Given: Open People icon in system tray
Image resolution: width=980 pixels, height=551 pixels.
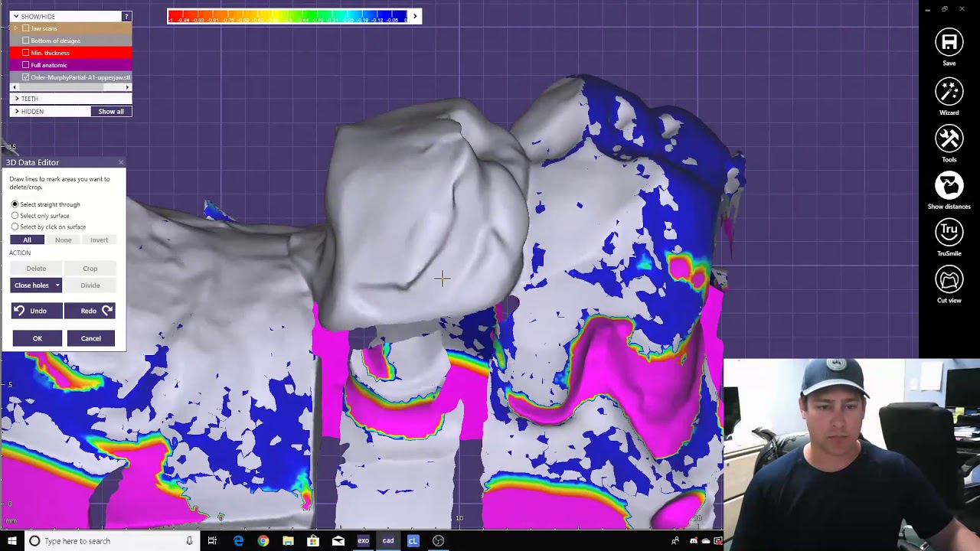Looking at the screenshot, I should [675, 541].
